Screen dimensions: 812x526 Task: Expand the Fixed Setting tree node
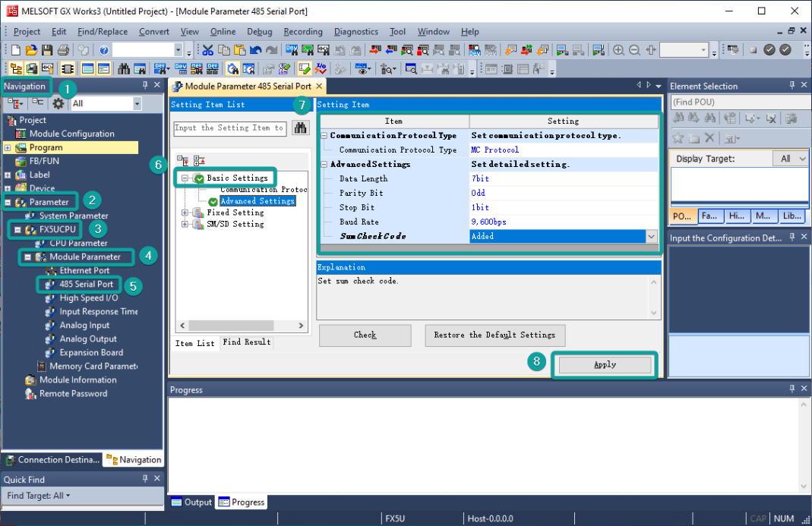click(185, 213)
